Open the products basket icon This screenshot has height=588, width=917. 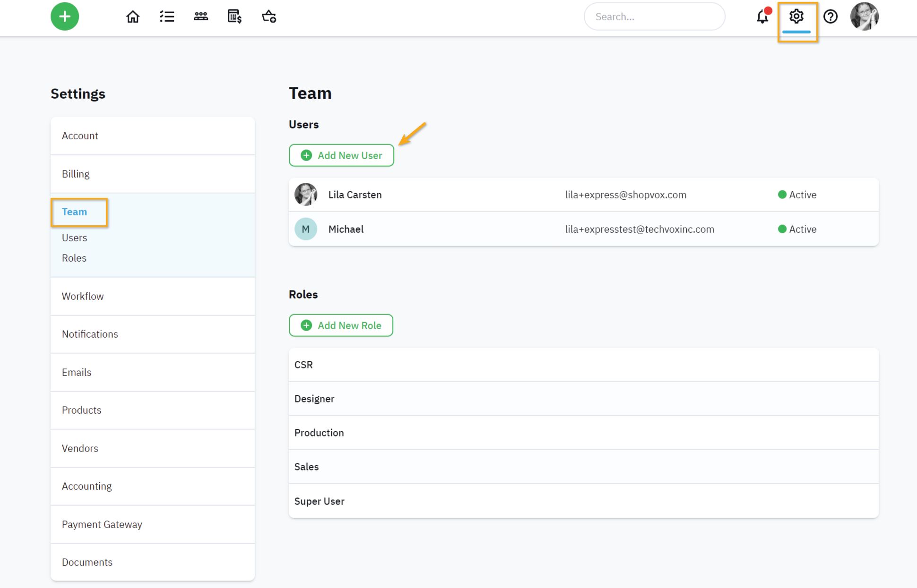[269, 17]
